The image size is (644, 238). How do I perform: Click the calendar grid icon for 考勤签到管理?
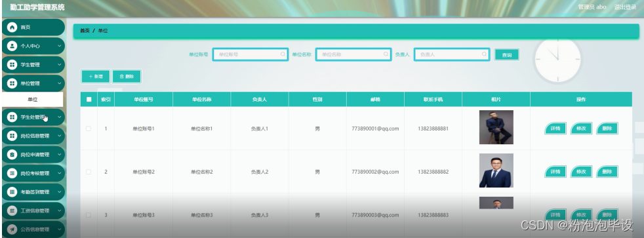(x=12, y=192)
